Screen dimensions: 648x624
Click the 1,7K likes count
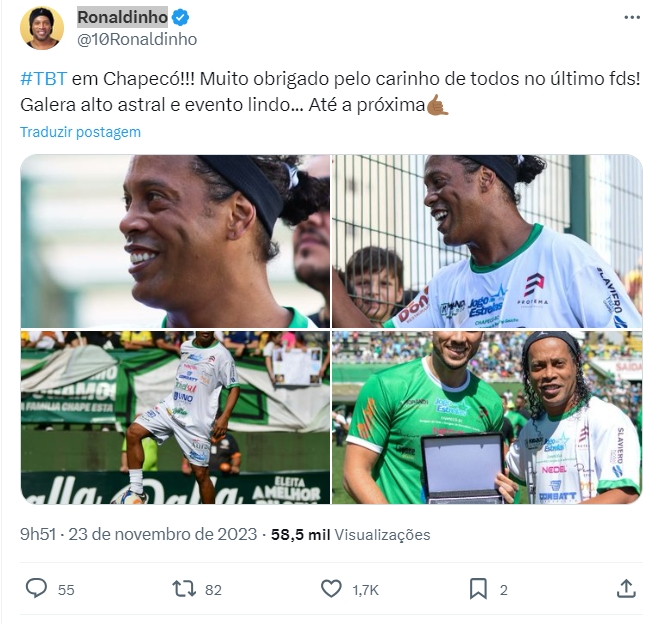pos(365,590)
